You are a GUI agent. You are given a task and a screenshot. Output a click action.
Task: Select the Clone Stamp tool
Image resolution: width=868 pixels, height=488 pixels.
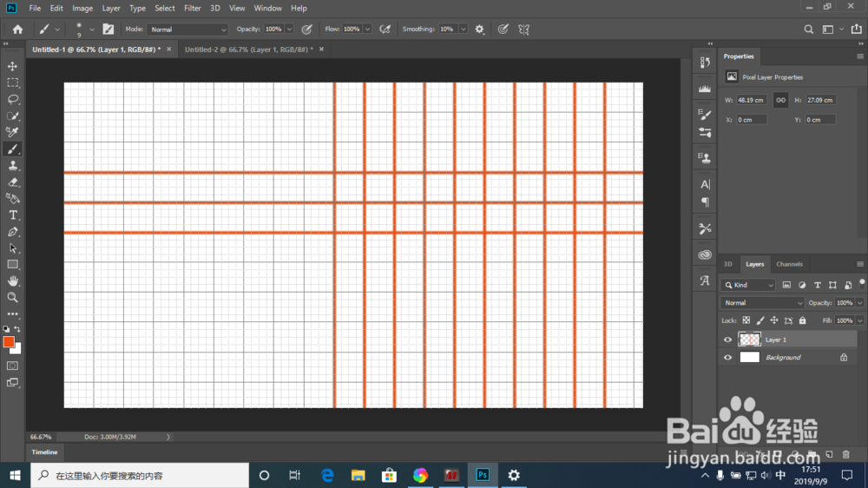(x=12, y=166)
